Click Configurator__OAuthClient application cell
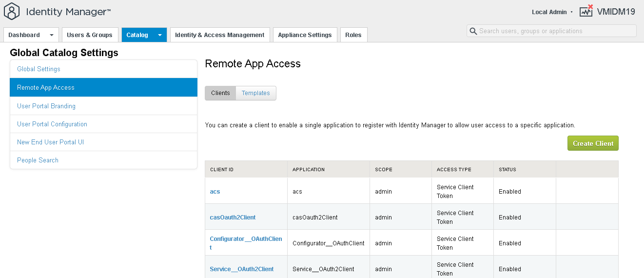This screenshot has height=278, width=644. coord(329,243)
